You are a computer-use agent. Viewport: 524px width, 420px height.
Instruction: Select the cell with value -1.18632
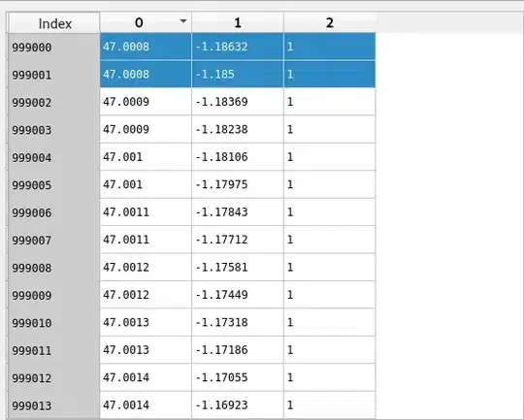(238, 47)
